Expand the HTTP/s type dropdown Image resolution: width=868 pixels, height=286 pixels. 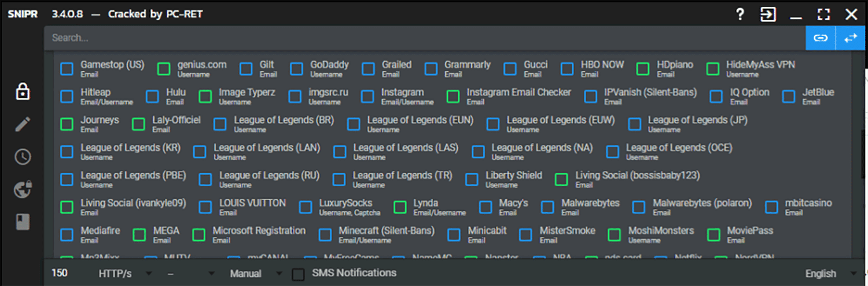pos(125,273)
